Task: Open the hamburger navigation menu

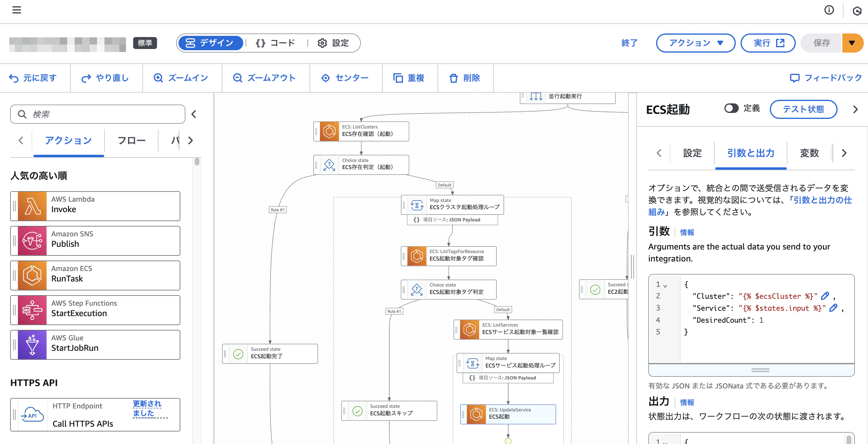Action: (x=16, y=10)
